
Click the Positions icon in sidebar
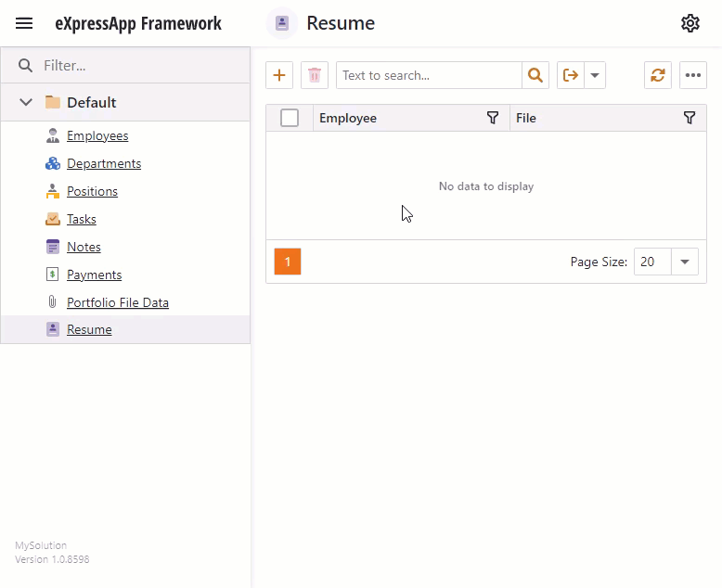click(x=53, y=191)
